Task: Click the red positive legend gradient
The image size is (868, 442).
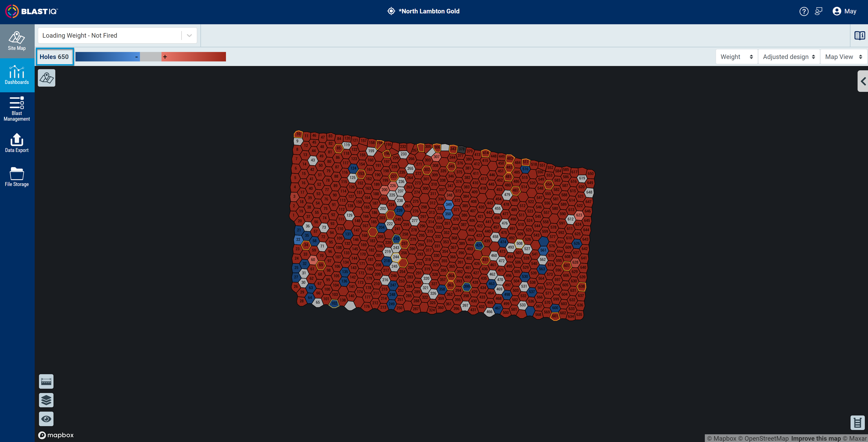Action: [x=194, y=57]
